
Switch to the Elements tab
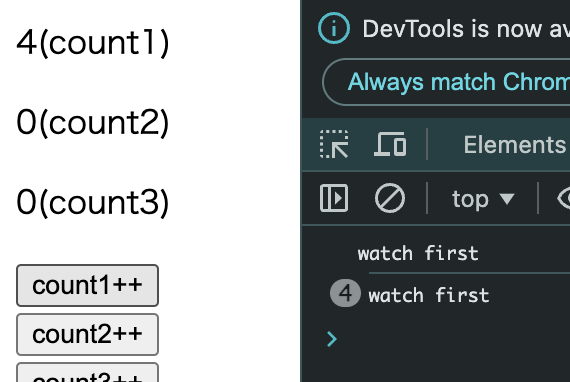click(x=515, y=145)
